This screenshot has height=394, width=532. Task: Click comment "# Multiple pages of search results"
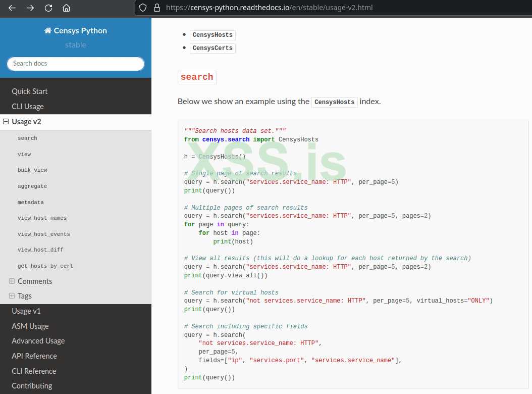(246, 208)
